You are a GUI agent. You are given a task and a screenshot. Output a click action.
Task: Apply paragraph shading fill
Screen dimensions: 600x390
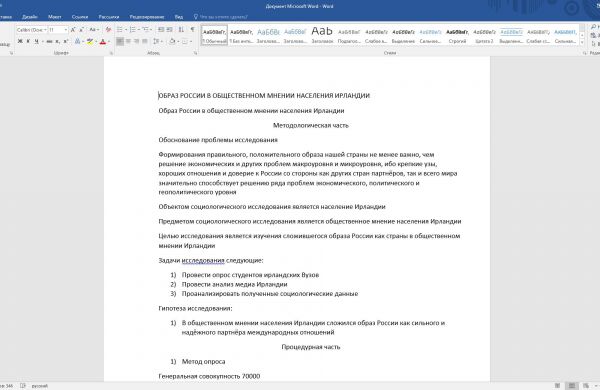(172, 41)
